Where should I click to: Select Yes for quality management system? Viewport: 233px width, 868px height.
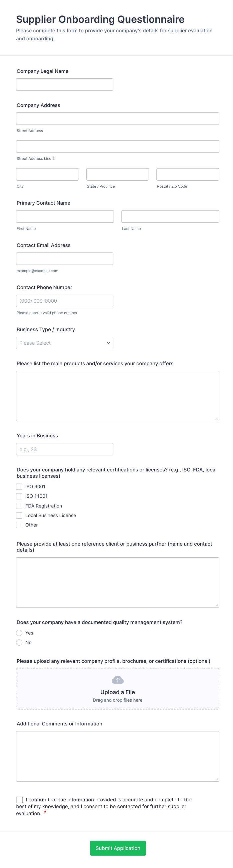19,633
